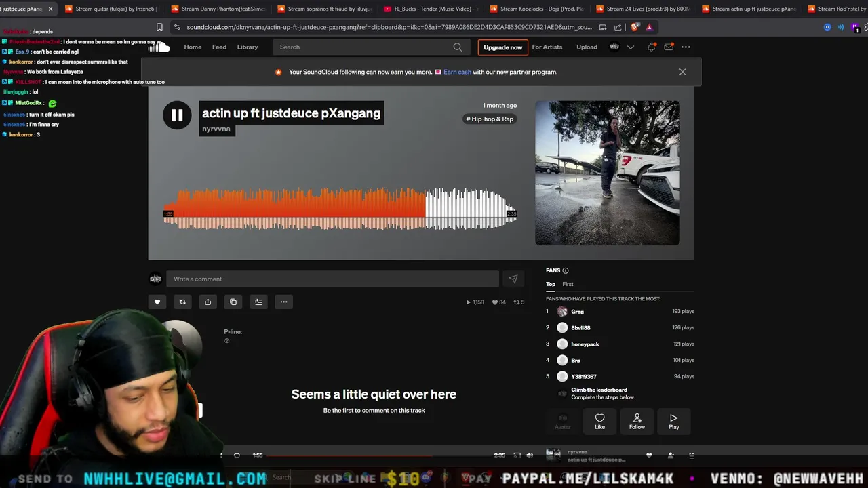Switch to the Stream 24 Lives tab
This screenshot has height=488, width=868.
[x=642, y=9]
